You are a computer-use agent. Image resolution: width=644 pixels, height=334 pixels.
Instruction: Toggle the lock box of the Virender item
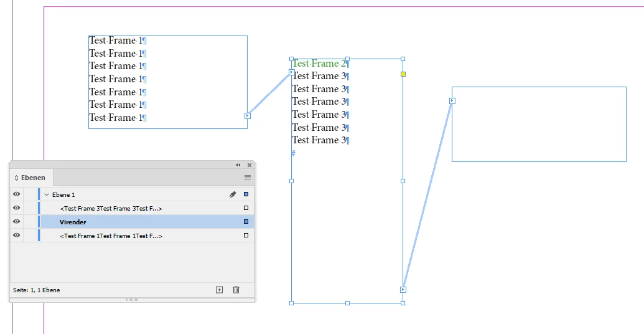[x=30, y=222]
